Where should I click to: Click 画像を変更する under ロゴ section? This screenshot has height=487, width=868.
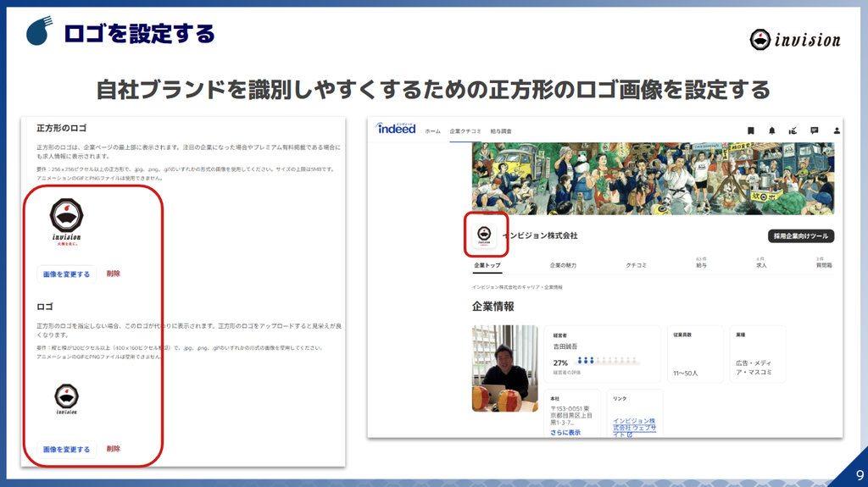66,450
